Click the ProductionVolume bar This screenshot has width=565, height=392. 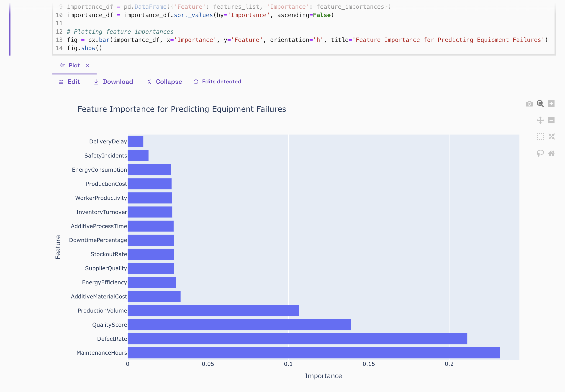tap(213, 311)
